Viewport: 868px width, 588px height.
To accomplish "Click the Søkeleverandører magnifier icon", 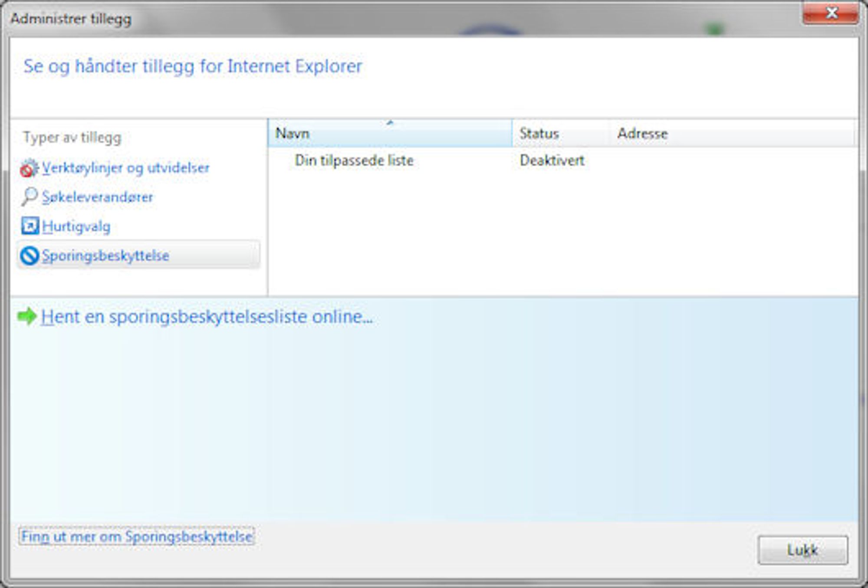I will pyautogui.click(x=29, y=197).
